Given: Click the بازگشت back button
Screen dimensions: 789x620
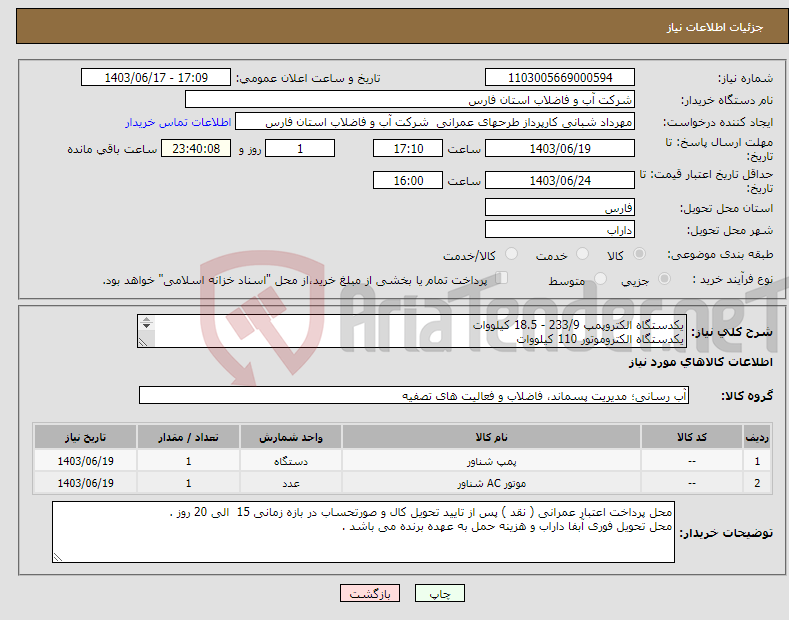Looking at the screenshot, I should tap(370, 593).
